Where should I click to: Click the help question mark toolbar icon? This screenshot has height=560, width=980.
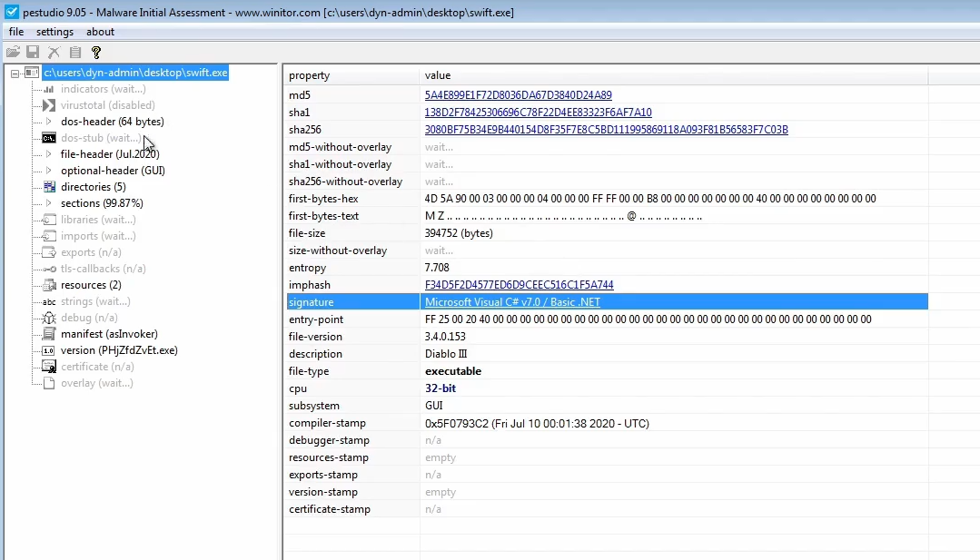[96, 53]
